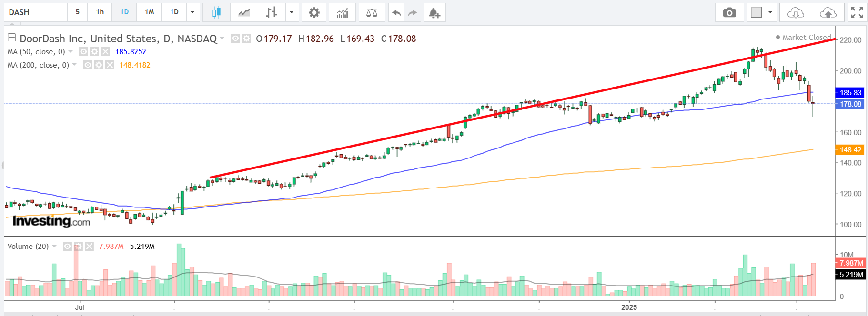The height and width of the screenshot is (316, 868).
Task: Take a chart snapshot with camera icon
Action: click(729, 12)
